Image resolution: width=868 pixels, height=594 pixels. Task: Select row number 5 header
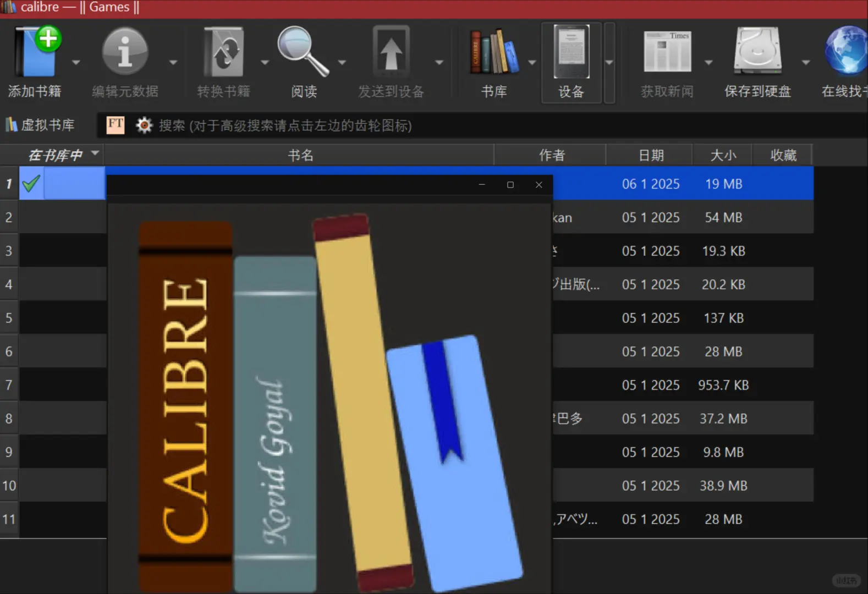tap(9, 318)
